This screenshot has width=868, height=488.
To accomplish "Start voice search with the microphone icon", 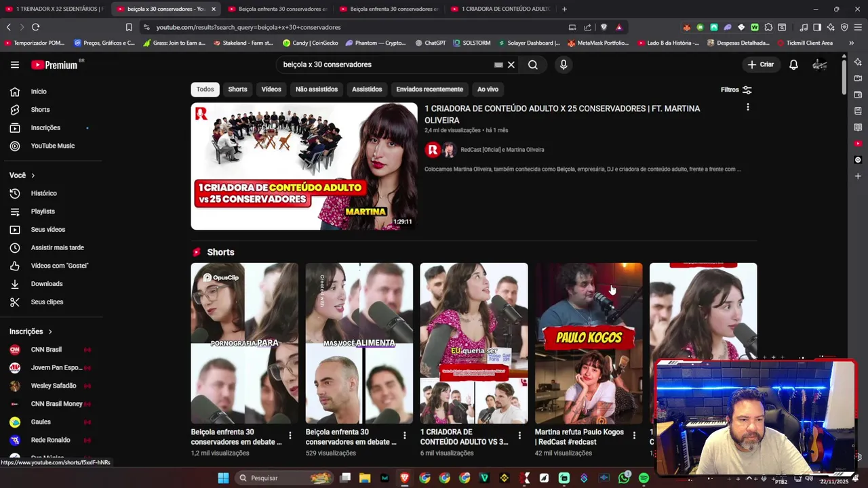I will coord(563,64).
